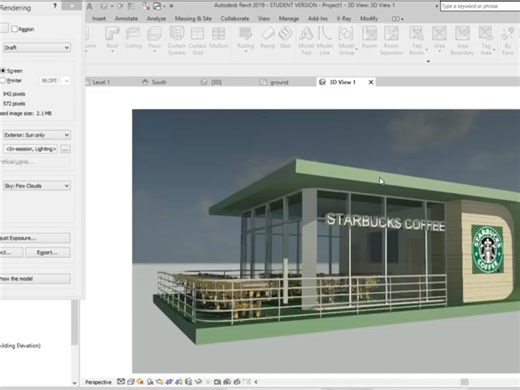This screenshot has width=520, height=390.
Task: Click the Adjust Exposure button
Action: 35,238
